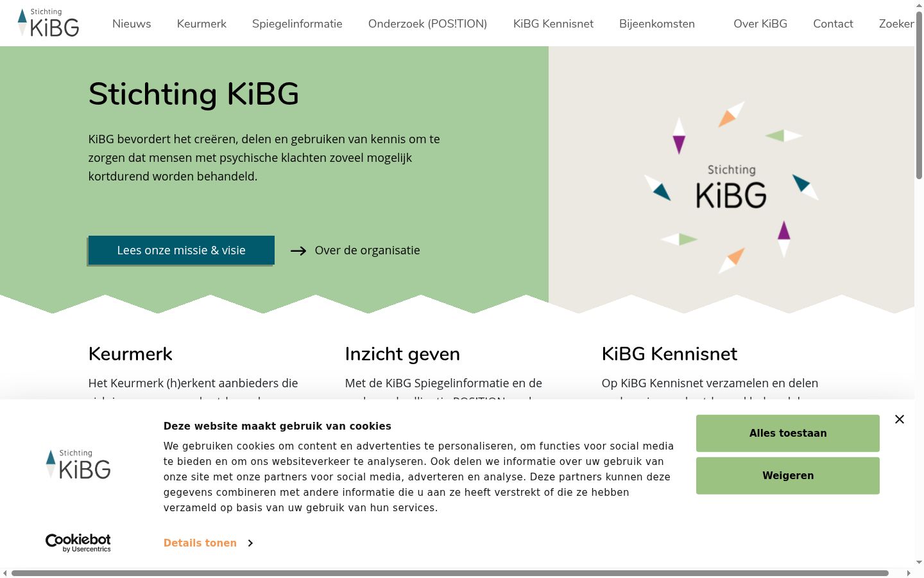Click the scroll down arrow
The image size is (924, 578).
(919, 563)
